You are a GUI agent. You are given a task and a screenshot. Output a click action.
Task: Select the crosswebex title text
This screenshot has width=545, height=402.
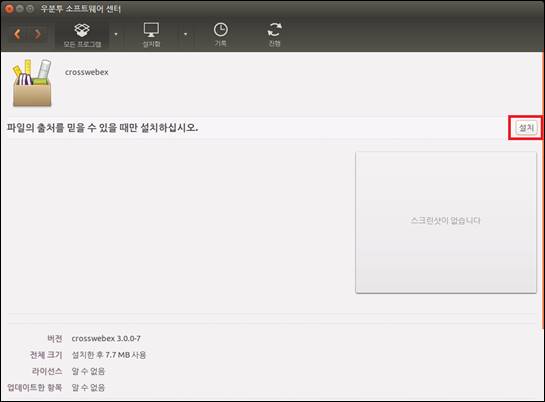[x=87, y=72]
